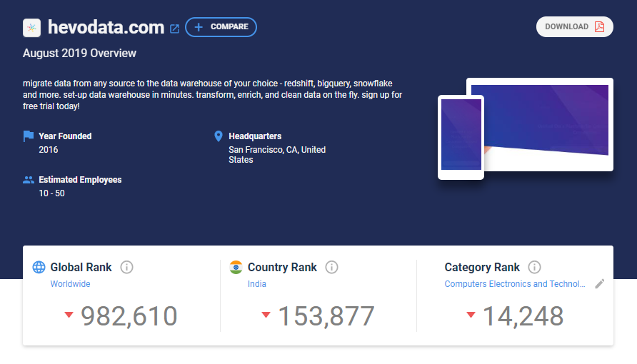Image resolution: width=637 pixels, height=364 pixels.
Task: Click San Francisco, CA headquarters text
Action: pyautogui.click(x=277, y=155)
